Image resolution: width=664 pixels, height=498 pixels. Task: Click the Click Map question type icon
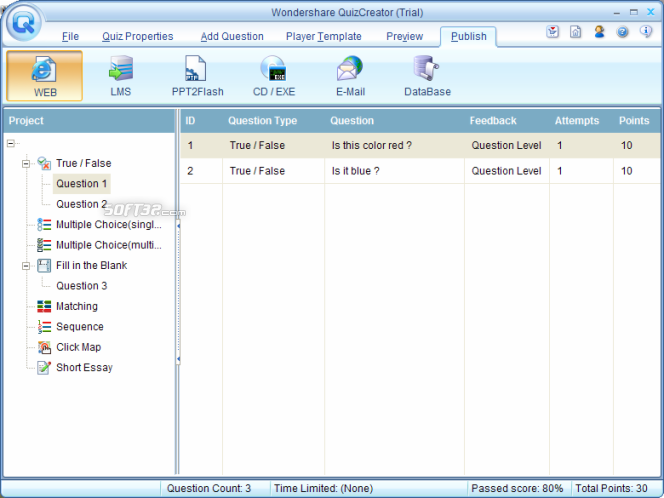tap(44, 347)
